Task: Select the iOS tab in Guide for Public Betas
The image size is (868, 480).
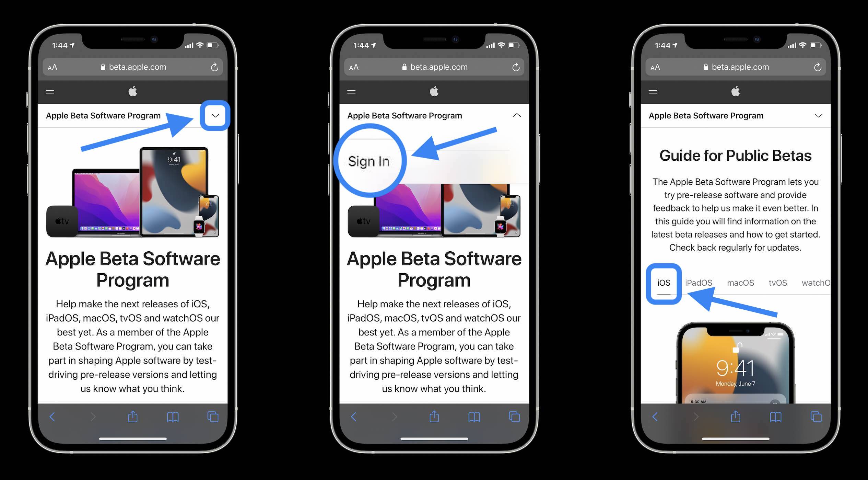Action: (x=664, y=282)
